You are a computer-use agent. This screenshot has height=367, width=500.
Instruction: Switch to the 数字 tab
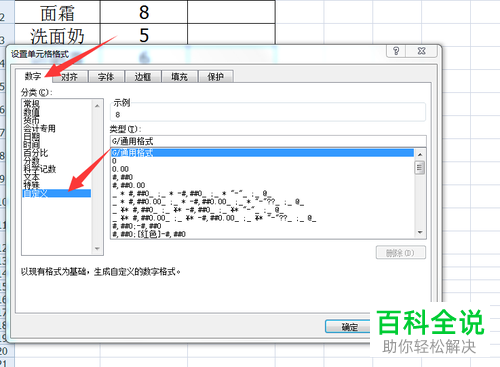[33, 76]
